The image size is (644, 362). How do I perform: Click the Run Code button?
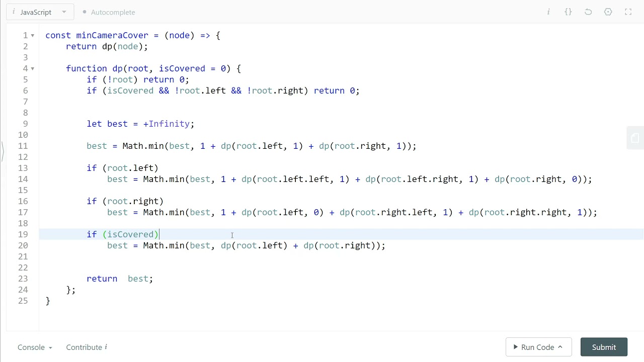pyautogui.click(x=538, y=347)
